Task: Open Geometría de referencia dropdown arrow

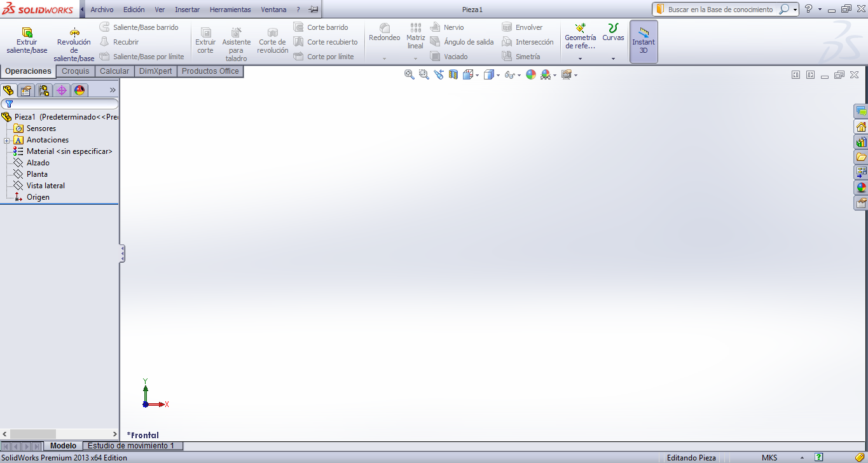Action: click(580, 59)
